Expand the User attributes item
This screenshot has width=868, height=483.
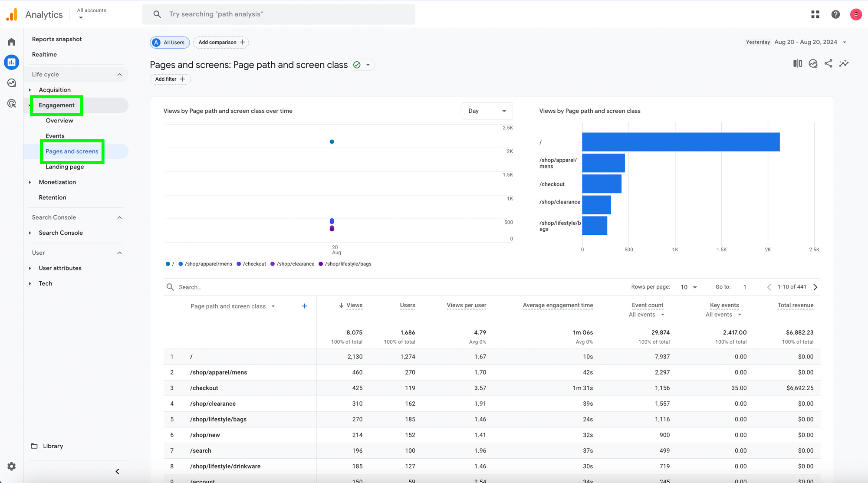[x=30, y=268]
